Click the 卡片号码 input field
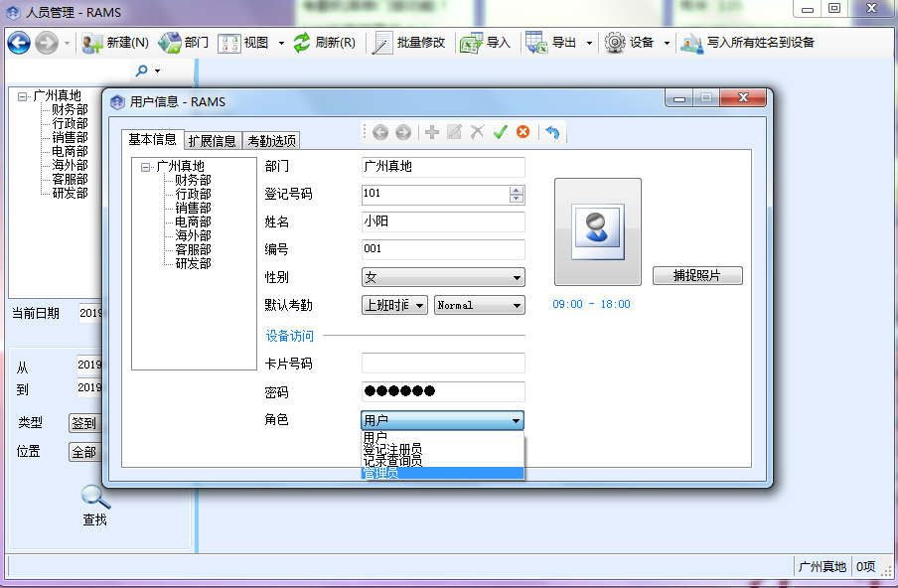898x588 pixels. pos(443,363)
